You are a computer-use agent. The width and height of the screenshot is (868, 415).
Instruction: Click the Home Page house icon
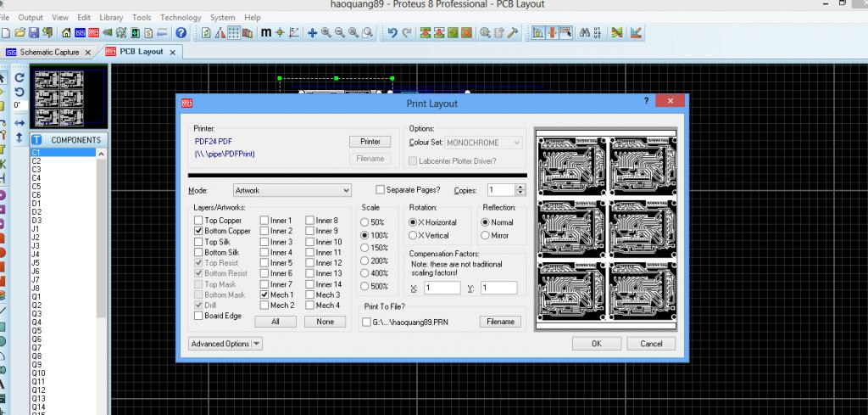(65, 33)
